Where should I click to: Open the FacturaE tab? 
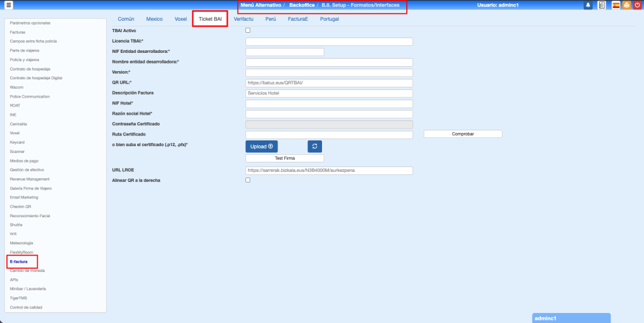pos(297,20)
